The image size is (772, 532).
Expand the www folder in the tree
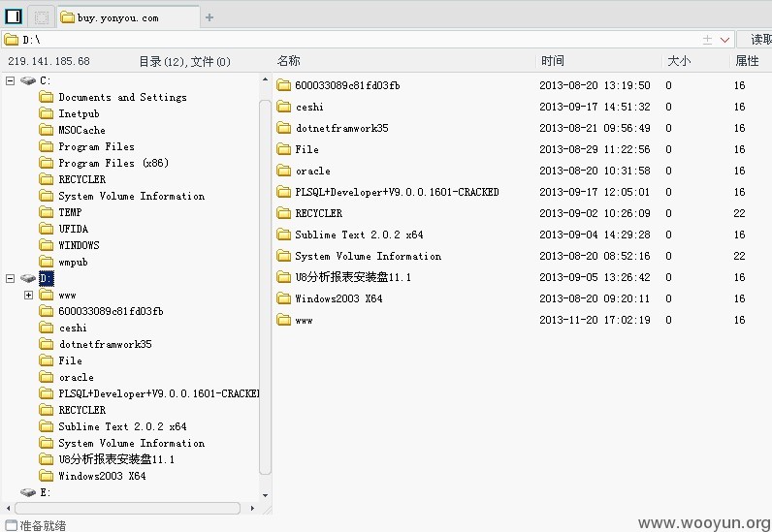click(x=28, y=295)
